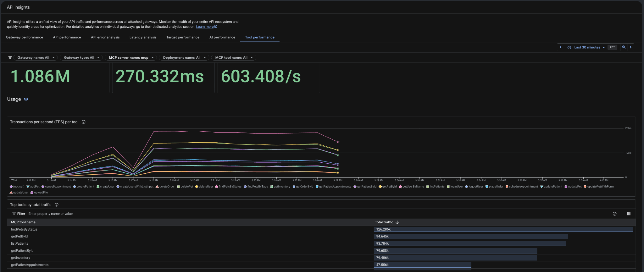Click the help icon in table filter bar
644x272 pixels.
click(614, 214)
